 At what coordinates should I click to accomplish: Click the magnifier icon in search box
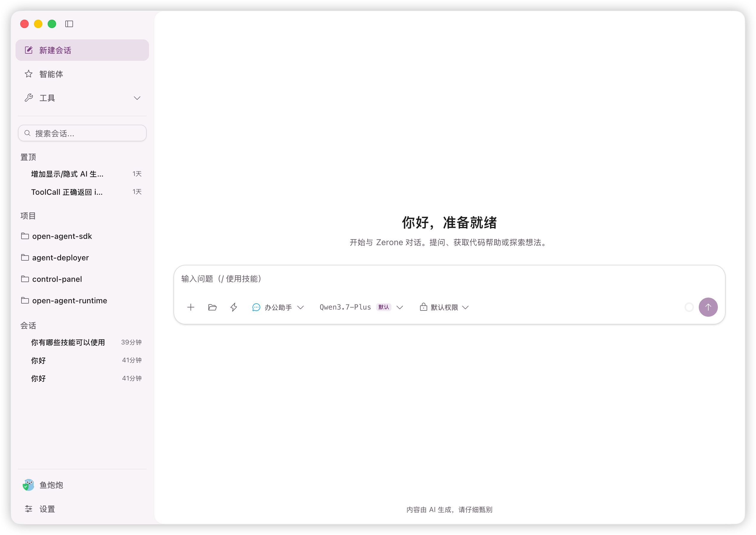[28, 133]
